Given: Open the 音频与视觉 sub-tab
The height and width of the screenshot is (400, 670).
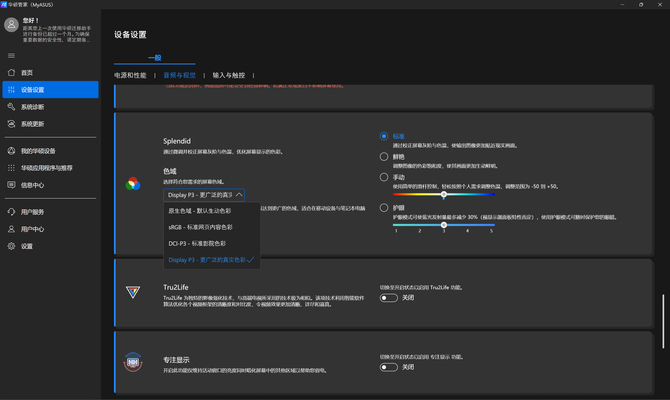Looking at the screenshot, I should point(179,75).
